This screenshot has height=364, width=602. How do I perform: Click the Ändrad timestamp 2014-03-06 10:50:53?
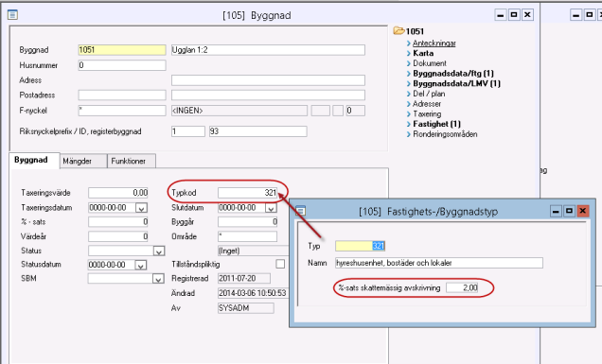(x=253, y=293)
